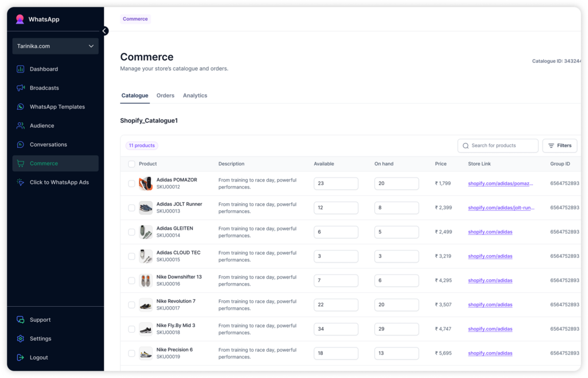The image size is (588, 378).
Task: Open the shopify.com/adidas/pomaz... store link
Action: coord(500,183)
